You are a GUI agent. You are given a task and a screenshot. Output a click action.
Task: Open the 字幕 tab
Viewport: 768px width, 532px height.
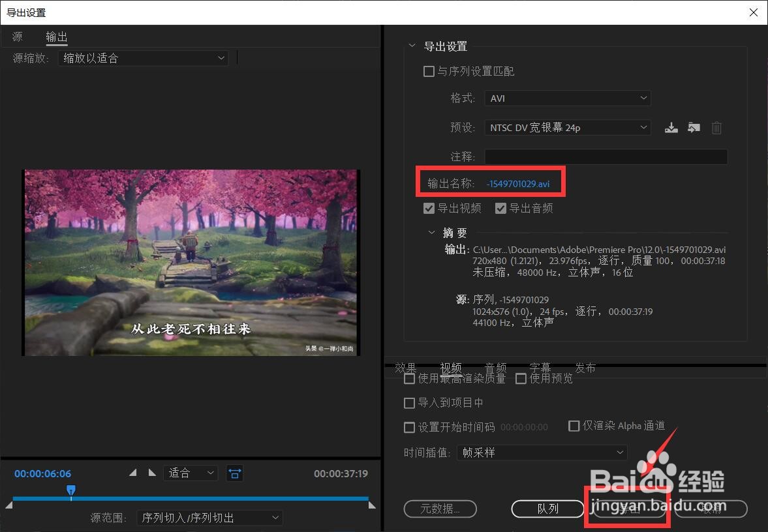coord(540,368)
